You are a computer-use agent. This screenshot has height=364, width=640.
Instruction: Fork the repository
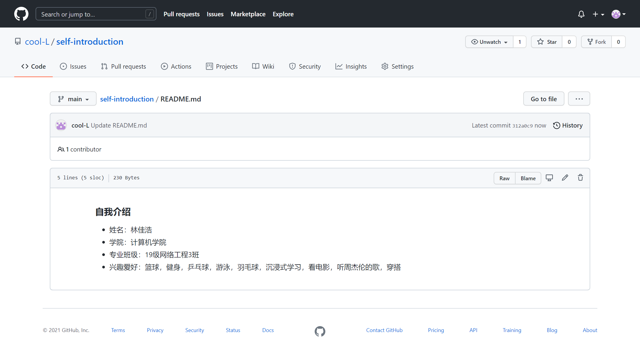[597, 42]
